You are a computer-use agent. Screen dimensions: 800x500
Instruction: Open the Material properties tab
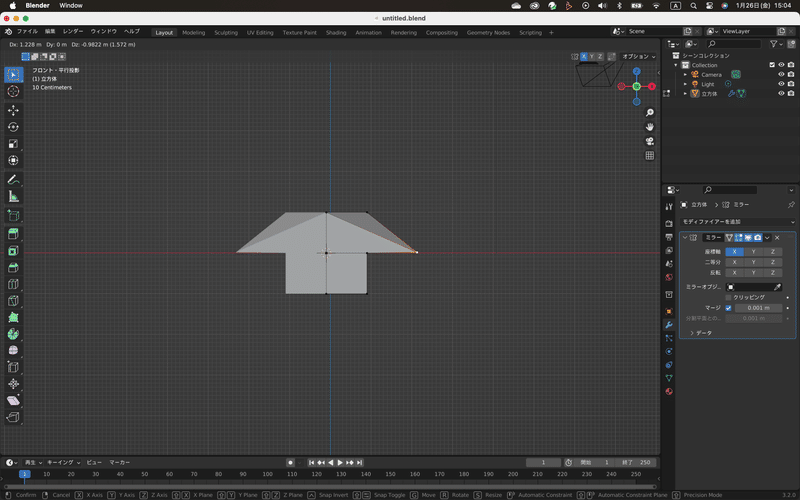669,391
